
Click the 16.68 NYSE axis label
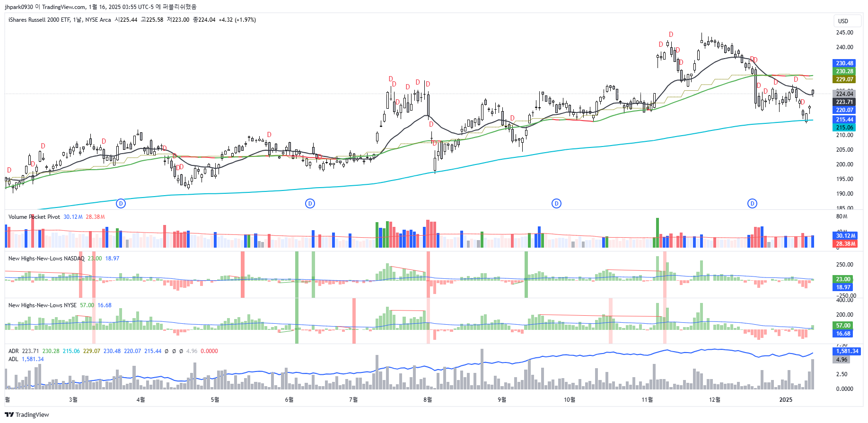coord(843,334)
